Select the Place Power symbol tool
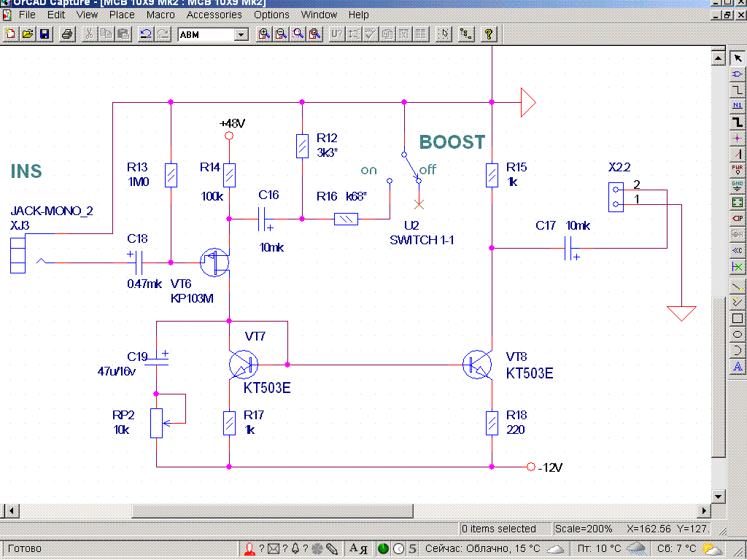Screen dimensions: 747x560 coord(738,169)
